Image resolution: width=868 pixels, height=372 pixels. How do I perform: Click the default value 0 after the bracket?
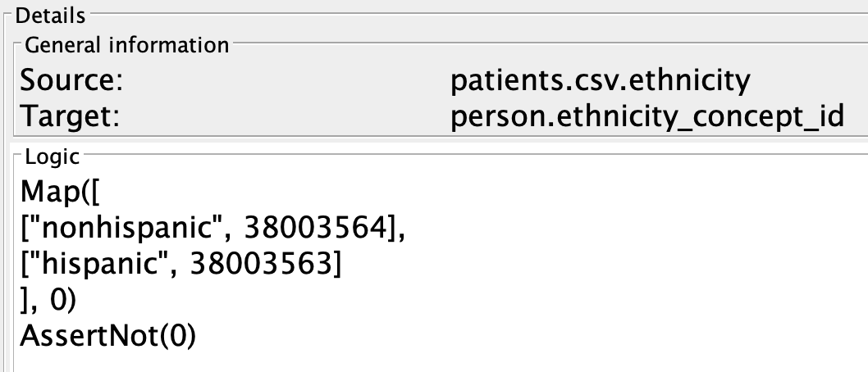pos(57,300)
